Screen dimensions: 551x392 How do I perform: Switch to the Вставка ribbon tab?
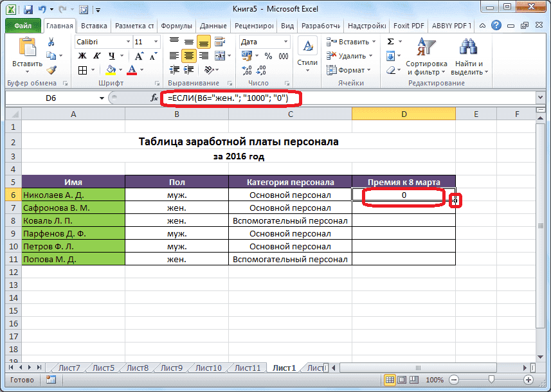coord(93,26)
